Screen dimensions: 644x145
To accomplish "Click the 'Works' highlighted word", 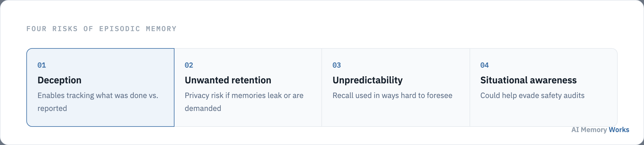I will pyautogui.click(x=619, y=130).
